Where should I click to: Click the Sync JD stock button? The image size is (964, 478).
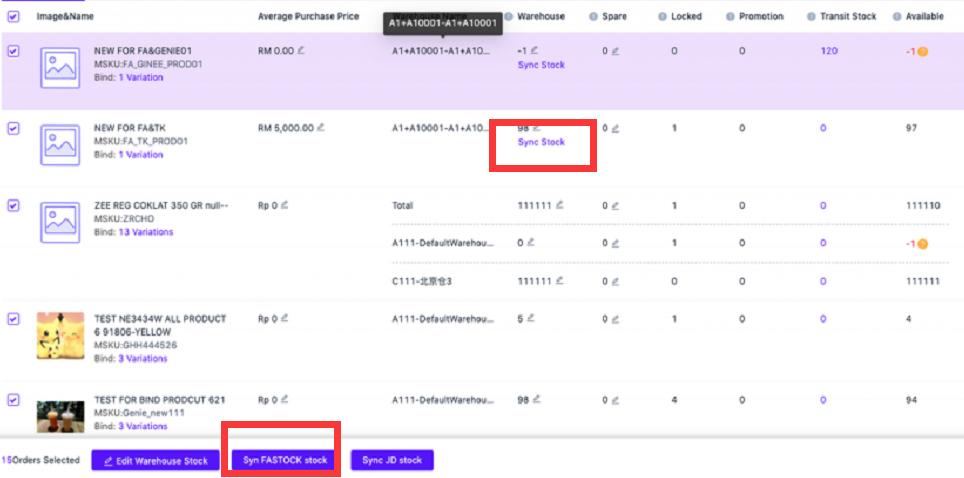tap(392, 460)
